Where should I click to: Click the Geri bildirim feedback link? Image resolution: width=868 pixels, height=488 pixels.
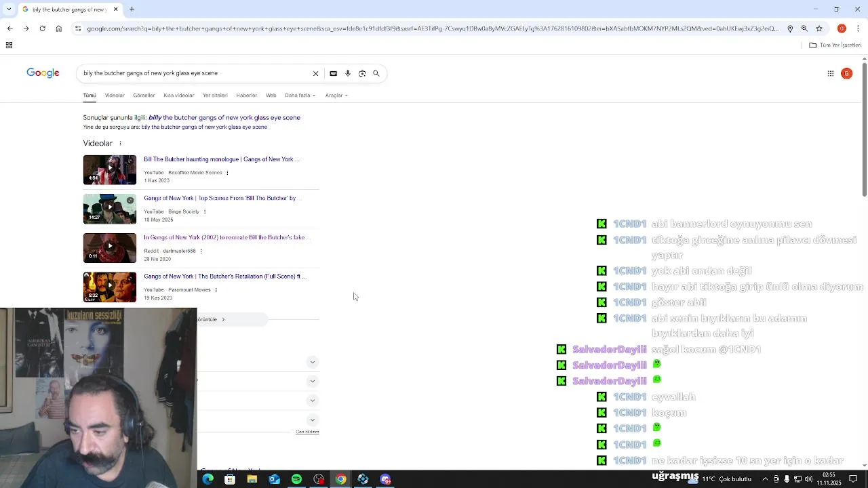[x=307, y=432]
